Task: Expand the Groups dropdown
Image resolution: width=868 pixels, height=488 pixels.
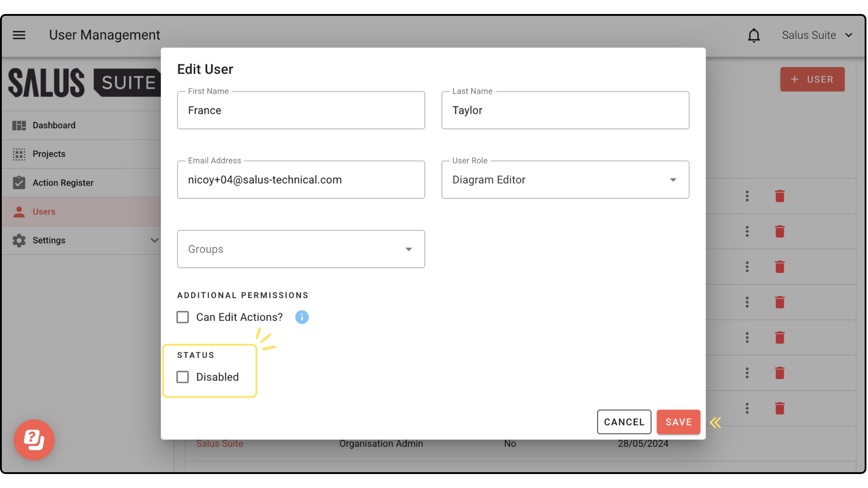Action: click(301, 249)
